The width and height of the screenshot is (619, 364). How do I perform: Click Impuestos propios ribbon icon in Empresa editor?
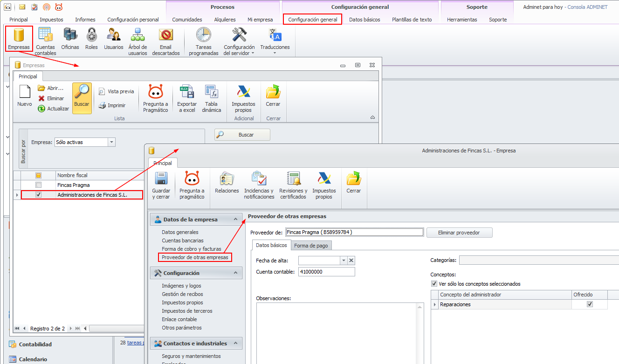tap(324, 185)
